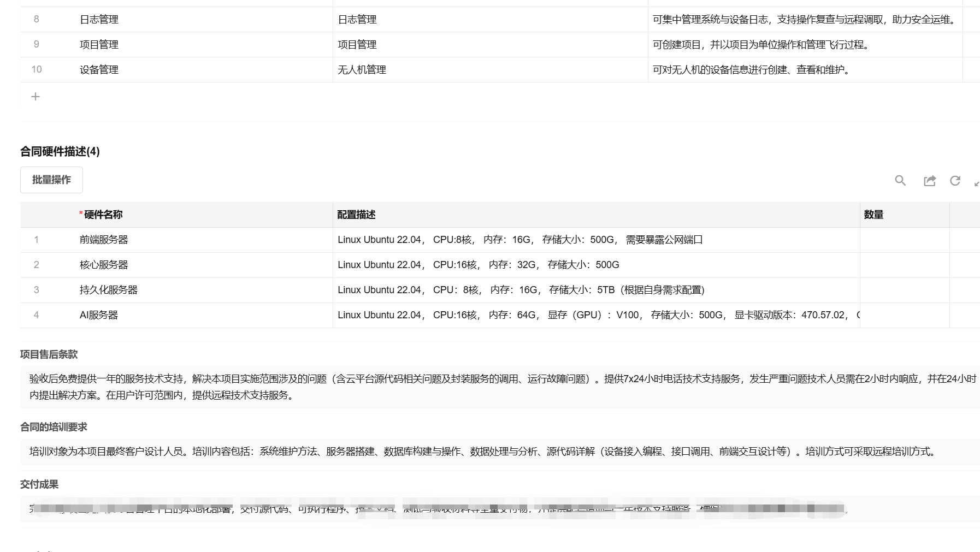Viewport: 980px width, 552px height.
Task: Click the 项目售后条款 text area
Action: click(500, 387)
